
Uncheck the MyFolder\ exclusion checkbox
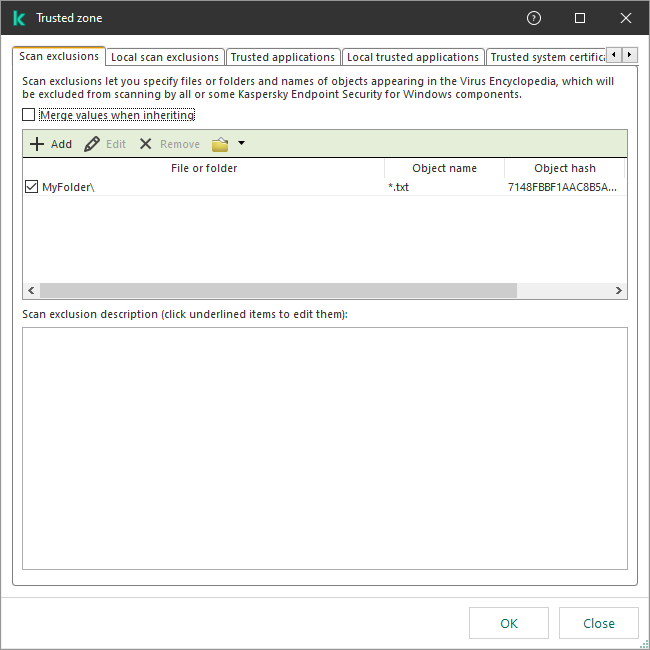click(x=32, y=187)
